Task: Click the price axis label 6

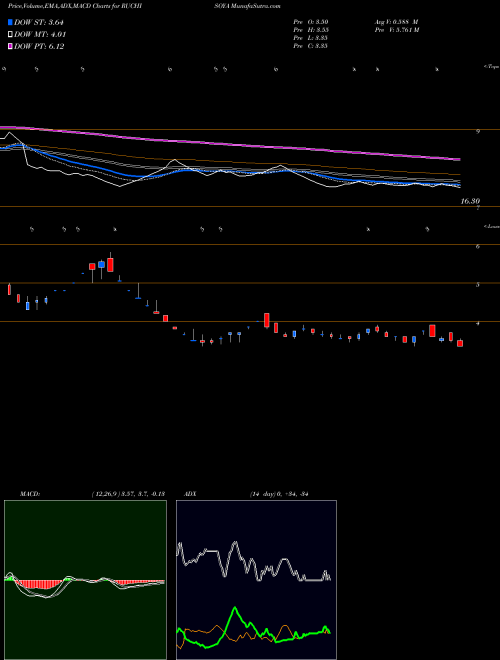Action: pos(478,246)
